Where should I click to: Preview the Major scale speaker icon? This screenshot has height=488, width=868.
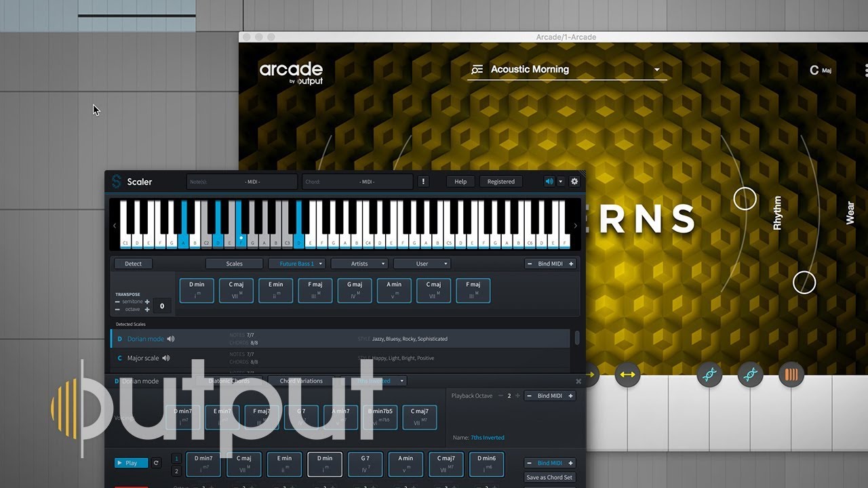[x=166, y=358]
